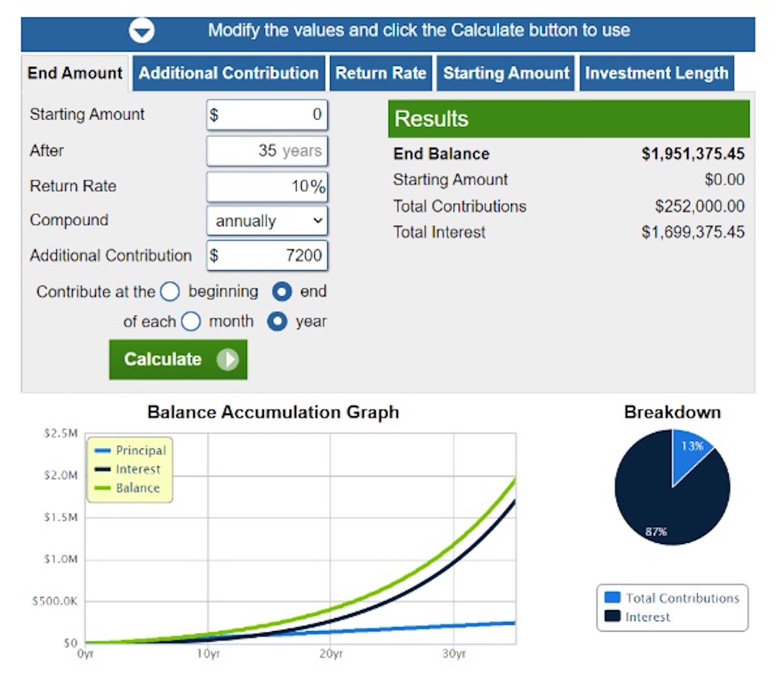Click the Return Rate percentage field

point(267,187)
